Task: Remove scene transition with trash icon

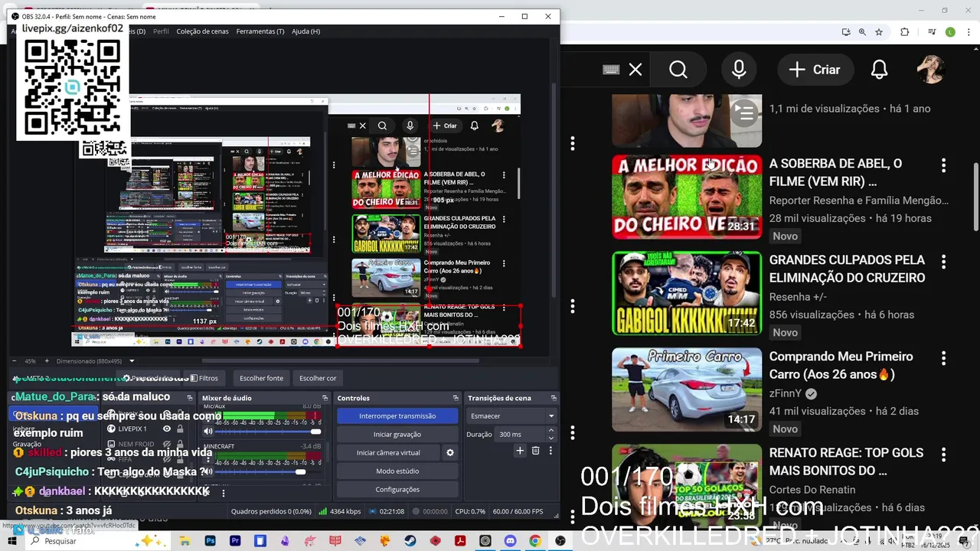Action: 536,451
